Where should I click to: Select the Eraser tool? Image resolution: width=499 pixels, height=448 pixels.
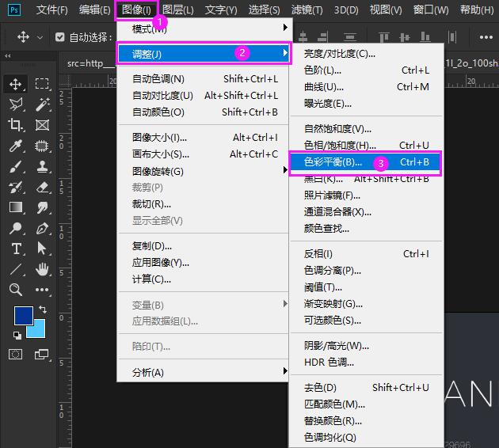(x=42, y=188)
